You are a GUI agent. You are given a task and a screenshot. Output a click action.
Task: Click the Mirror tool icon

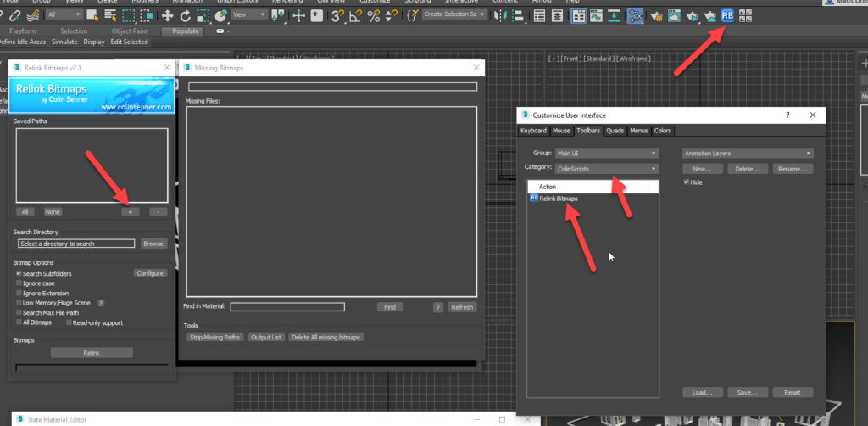(500, 16)
